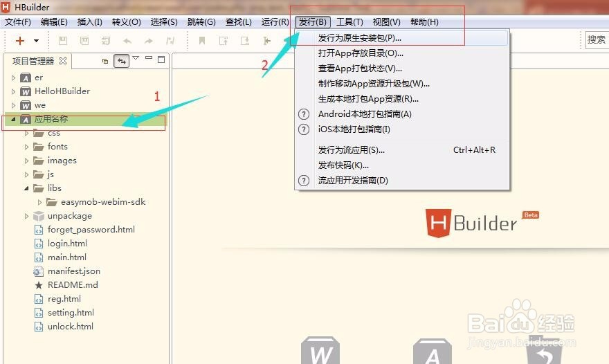Click the bookmark toolbar icon

pyautogui.click(x=202, y=40)
